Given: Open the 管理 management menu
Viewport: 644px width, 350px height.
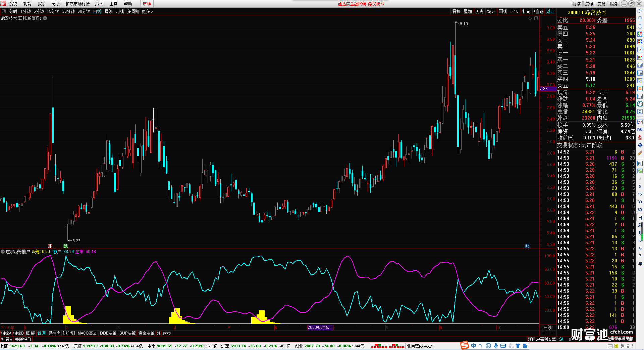Looking at the screenshot, I should click(41, 333).
